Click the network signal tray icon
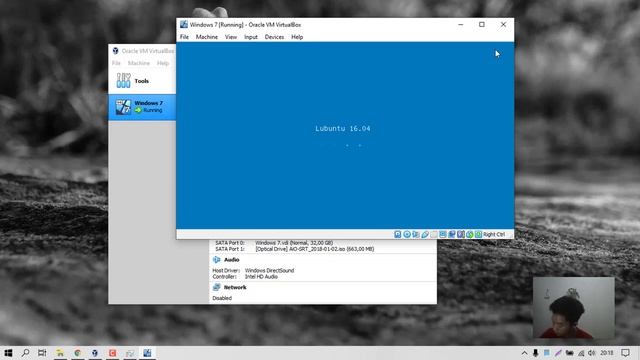 (x=581, y=353)
